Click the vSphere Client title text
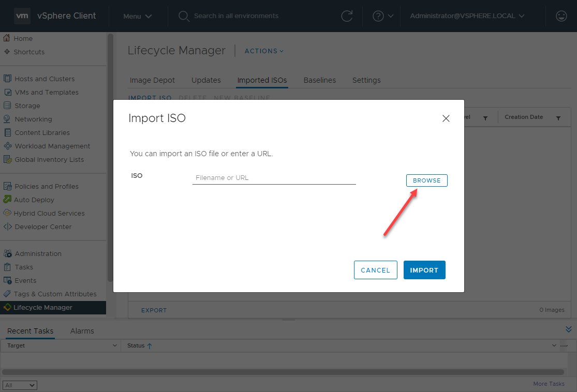The width and height of the screenshot is (577, 392). coord(67,16)
